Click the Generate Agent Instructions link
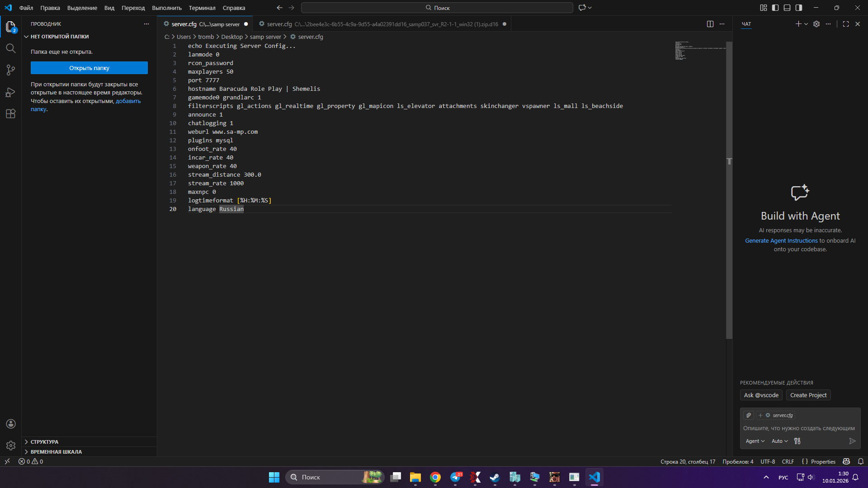Screen dimensions: 868x488 781,241
